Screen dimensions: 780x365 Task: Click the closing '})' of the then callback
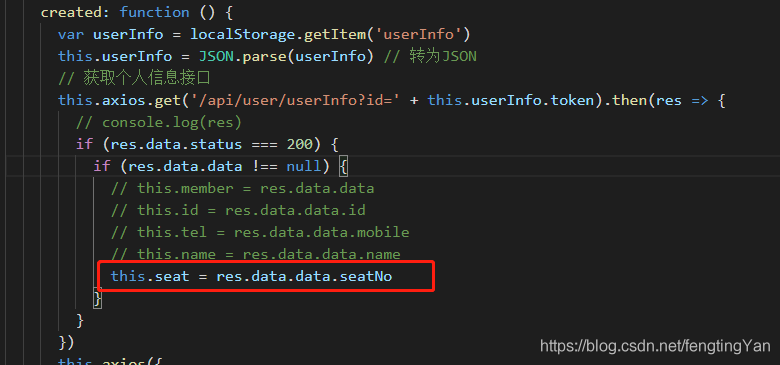(x=67, y=342)
